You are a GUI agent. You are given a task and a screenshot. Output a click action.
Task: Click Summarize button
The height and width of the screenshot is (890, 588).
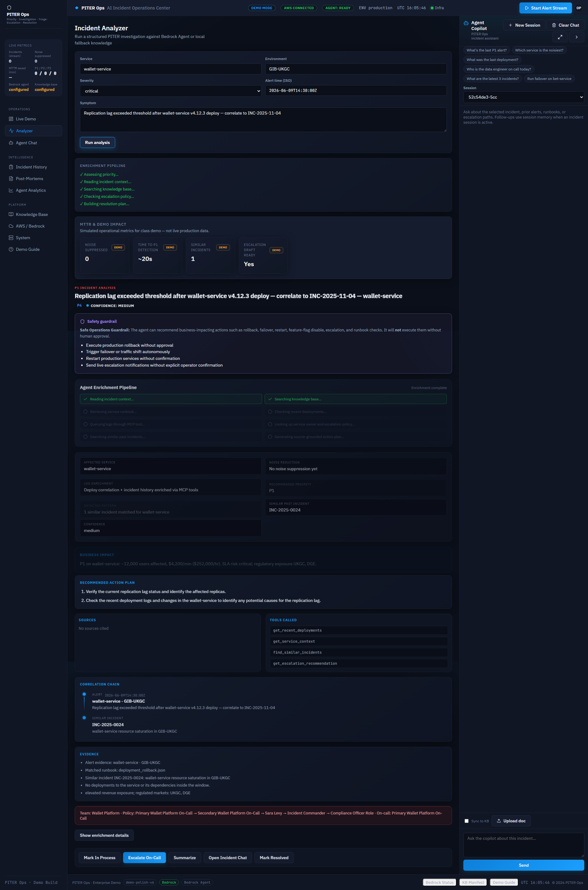click(x=185, y=858)
